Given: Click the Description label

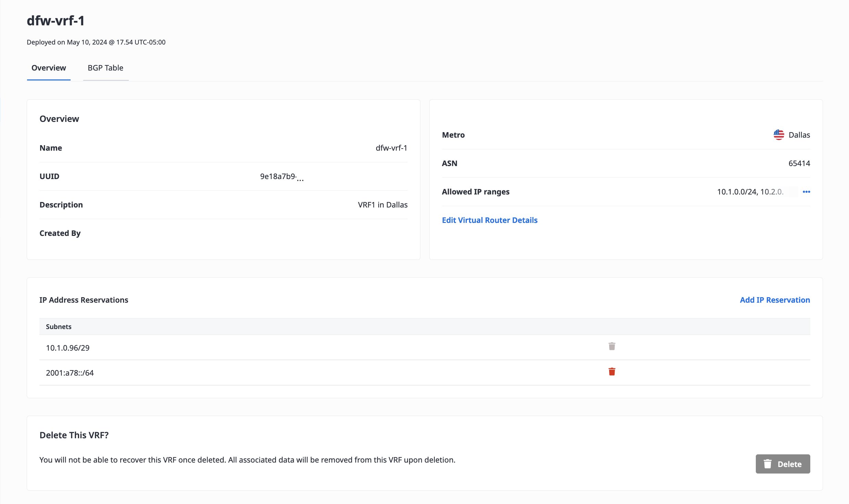Looking at the screenshot, I should coord(61,205).
